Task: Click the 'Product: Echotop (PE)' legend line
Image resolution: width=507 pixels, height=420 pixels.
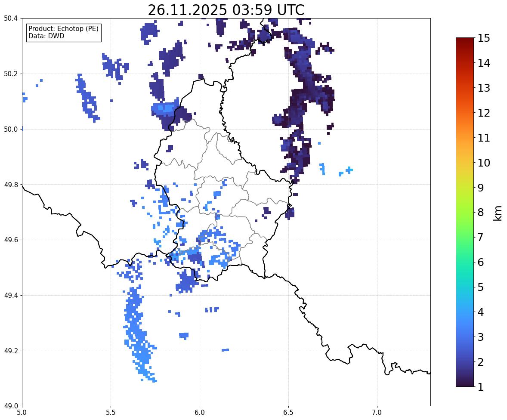Action: click(63, 29)
